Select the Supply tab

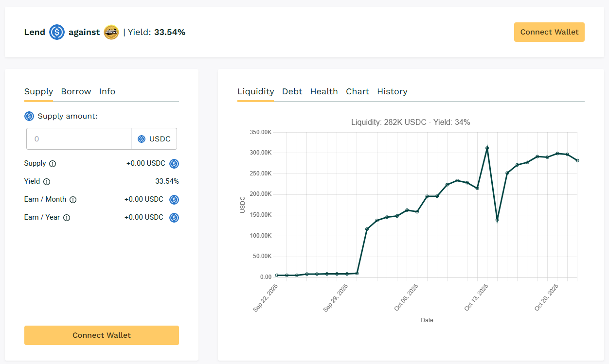(38, 91)
